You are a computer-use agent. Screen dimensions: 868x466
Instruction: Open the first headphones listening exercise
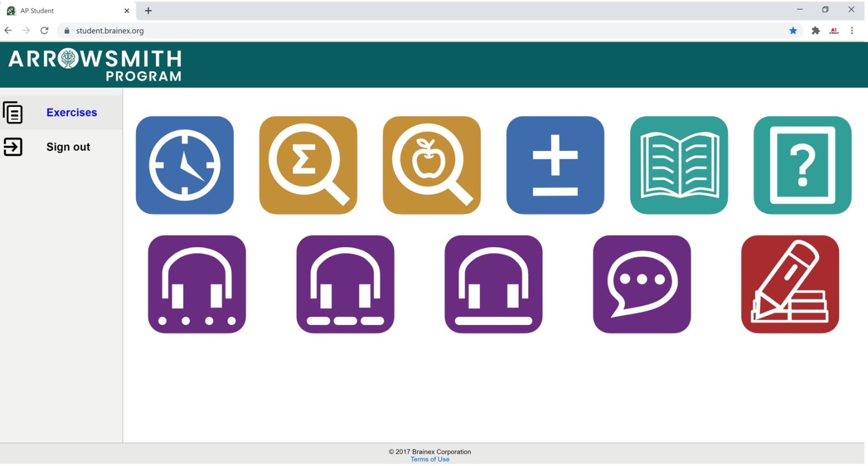tap(197, 284)
